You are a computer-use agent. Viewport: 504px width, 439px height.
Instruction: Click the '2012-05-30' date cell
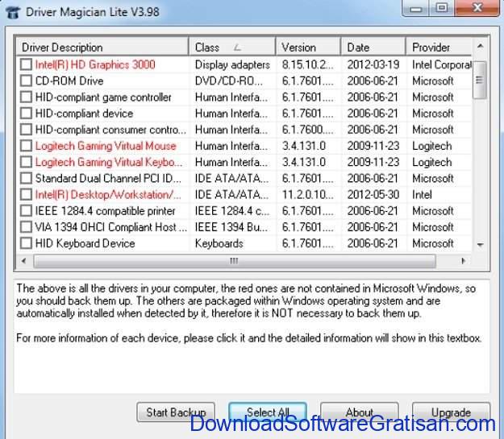pos(373,195)
